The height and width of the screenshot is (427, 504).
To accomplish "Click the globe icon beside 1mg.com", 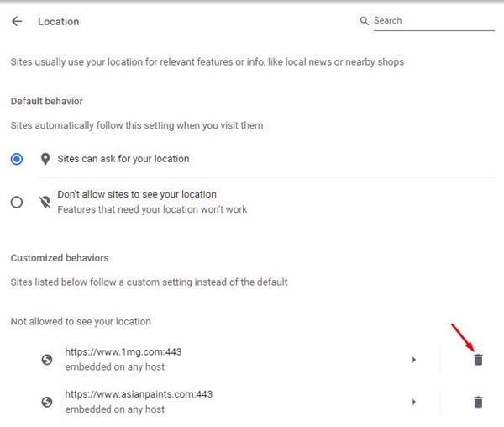I will pyautogui.click(x=47, y=360).
